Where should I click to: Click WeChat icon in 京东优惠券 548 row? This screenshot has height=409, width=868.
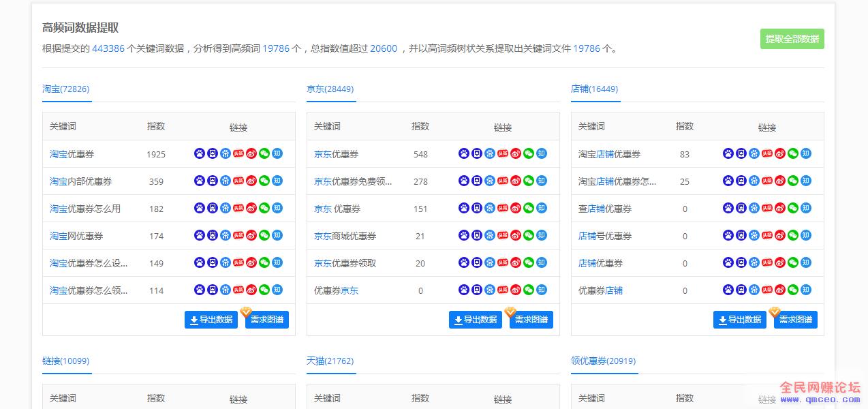pyautogui.click(x=529, y=153)
